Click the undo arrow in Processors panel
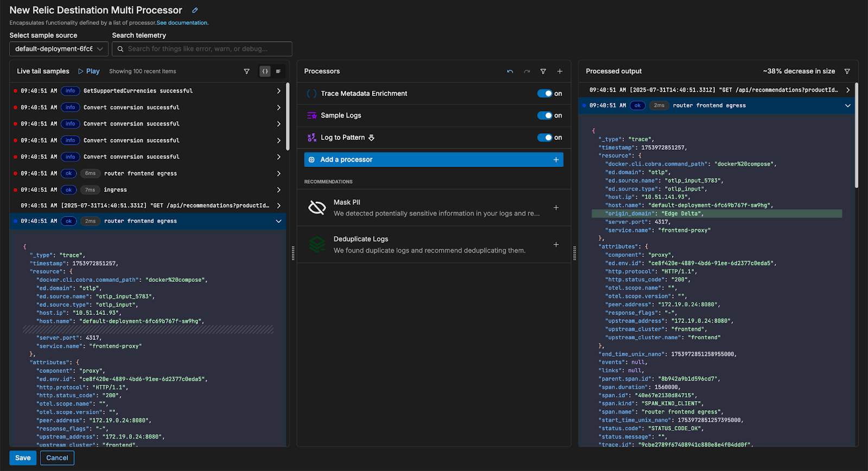Viewport: 868px width, 471px height. tap(510, 72)
